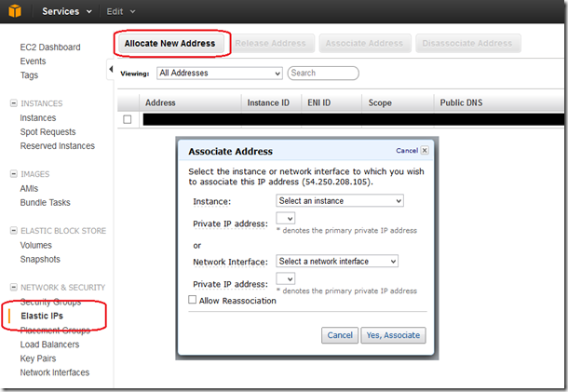The image size is (568, 392).
Task: Focus the Search field
Action: click(x=323, y=74)
